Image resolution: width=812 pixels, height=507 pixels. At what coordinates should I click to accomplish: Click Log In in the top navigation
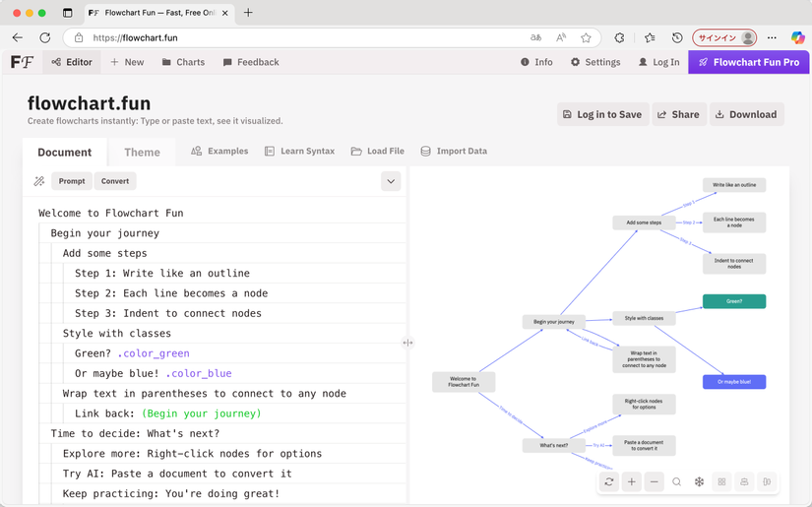[658, 62]
